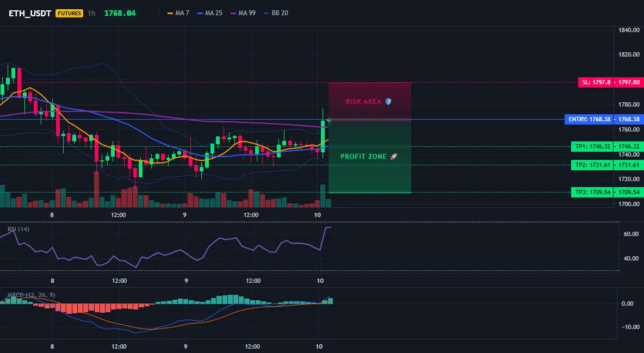The width and height of the screenshot is (644, 353).
Task: Open the MACD (12, 26, 9) indicator label
Action: point(31,295)
